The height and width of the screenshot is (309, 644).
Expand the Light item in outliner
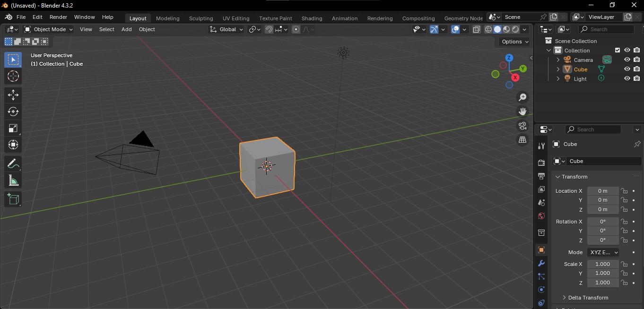click(558, 79)
